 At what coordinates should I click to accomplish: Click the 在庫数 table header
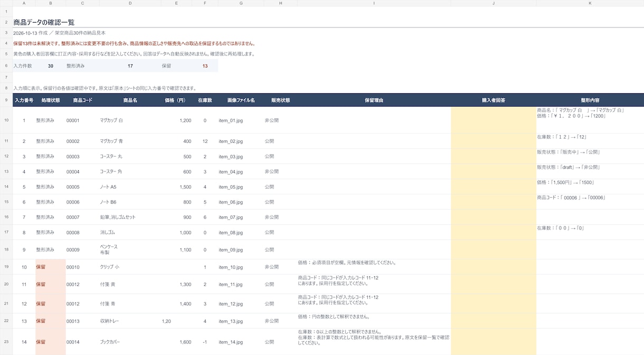point(205,100)
